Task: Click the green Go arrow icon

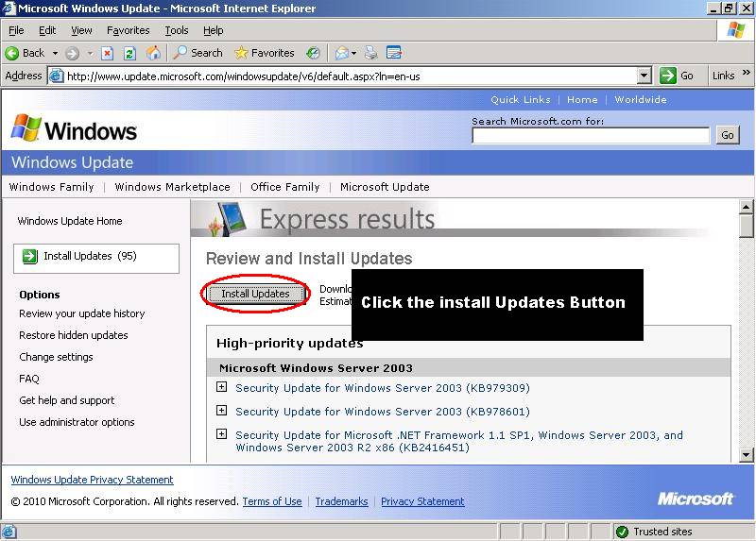Action: (668, 76)
